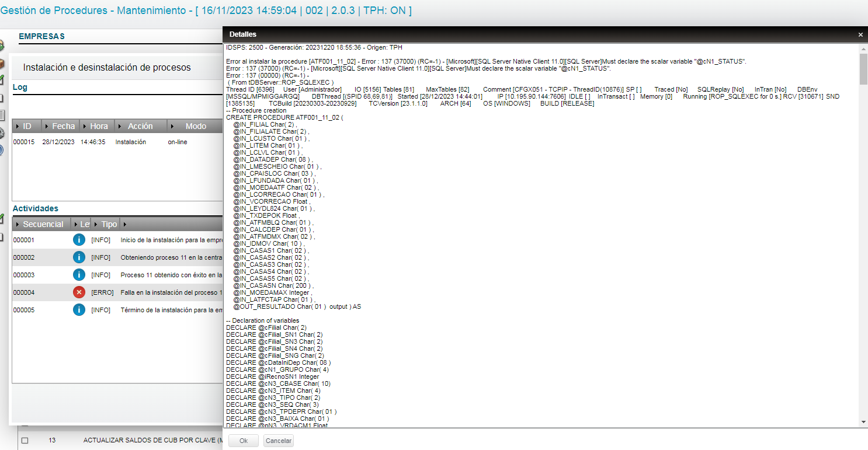The width and height of the screenshot is (868, 450).
Task: Sort Actividades by the truncated Le column
Action: pos(81,224)
